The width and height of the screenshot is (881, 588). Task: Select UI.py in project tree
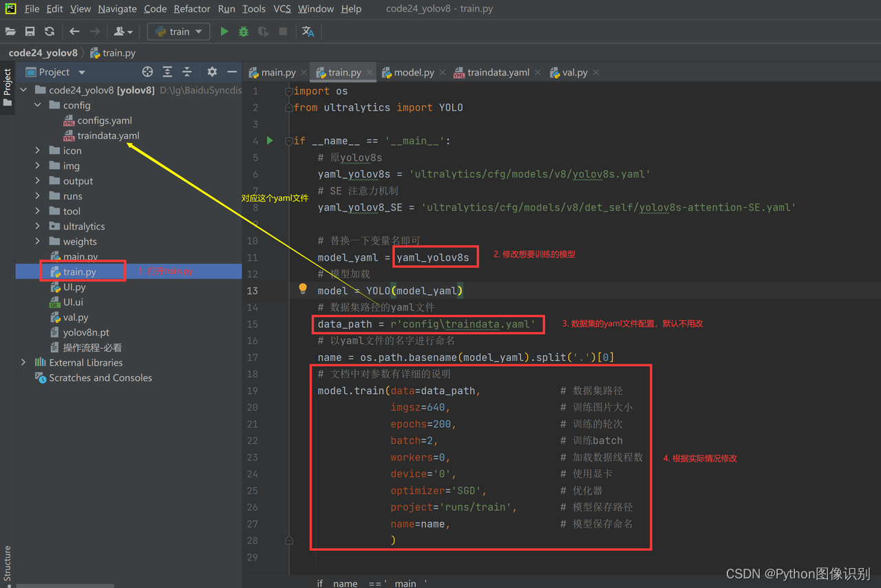point(74,287)
